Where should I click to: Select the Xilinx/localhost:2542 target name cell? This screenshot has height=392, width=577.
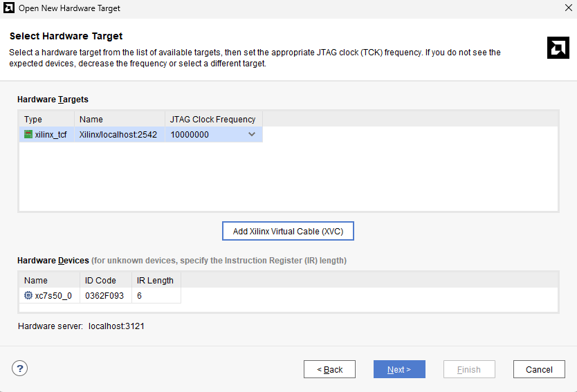coord(118,135)
